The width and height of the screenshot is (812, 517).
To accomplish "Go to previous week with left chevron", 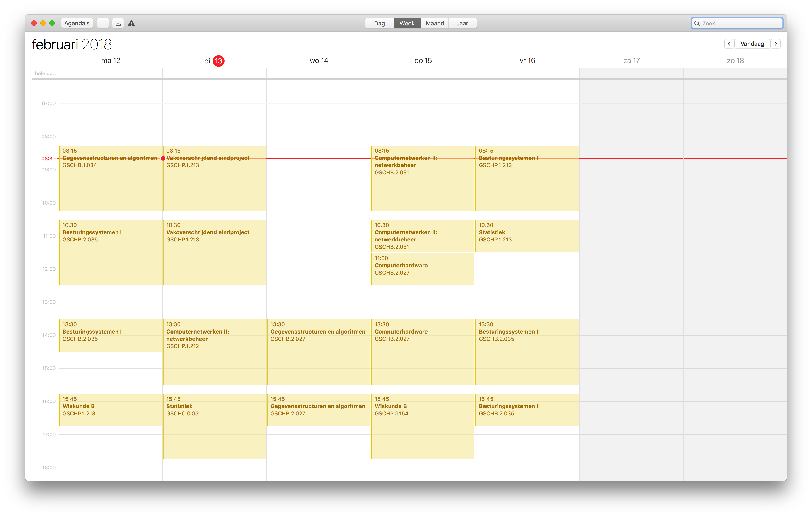I will [729, 44].
